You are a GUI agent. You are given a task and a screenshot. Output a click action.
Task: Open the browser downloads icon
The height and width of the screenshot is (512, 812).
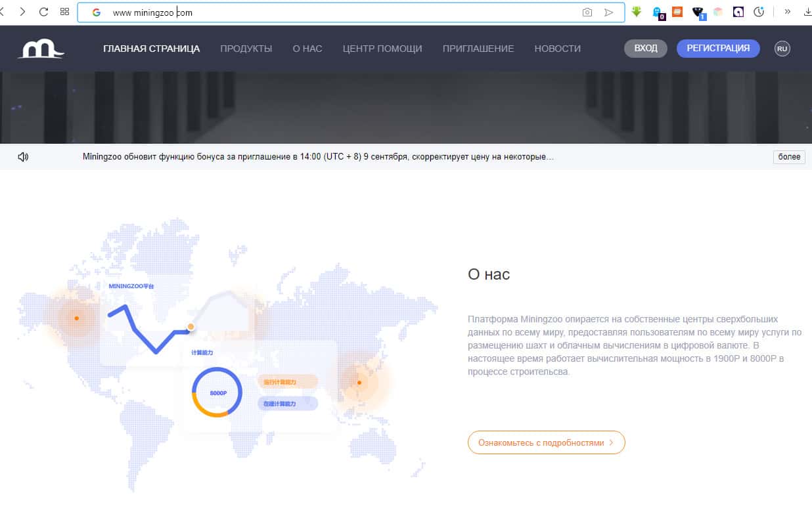click(807, 12)
